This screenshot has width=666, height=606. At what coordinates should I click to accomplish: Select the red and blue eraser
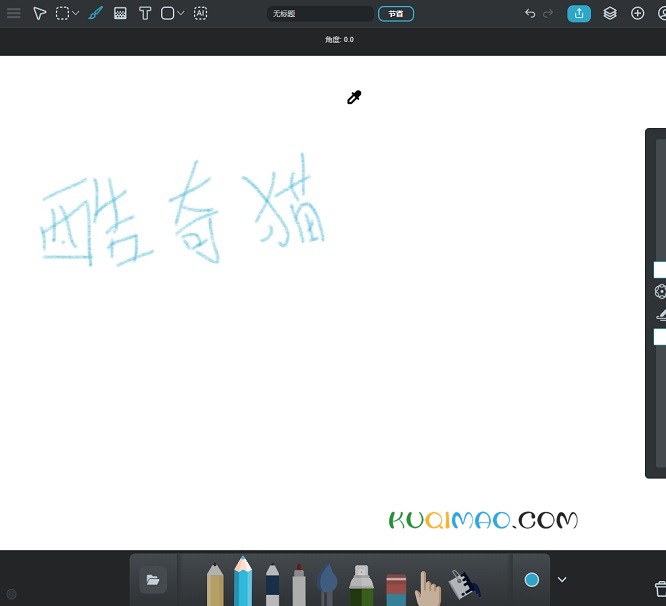pyautogui.click(x=396, y=590)
